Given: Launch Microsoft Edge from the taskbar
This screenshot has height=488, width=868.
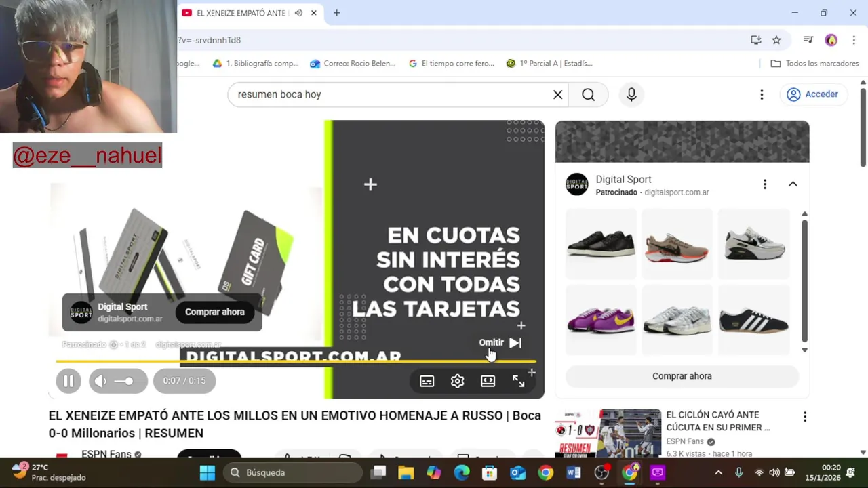Looking at the screenshot, I should [462, 472].
